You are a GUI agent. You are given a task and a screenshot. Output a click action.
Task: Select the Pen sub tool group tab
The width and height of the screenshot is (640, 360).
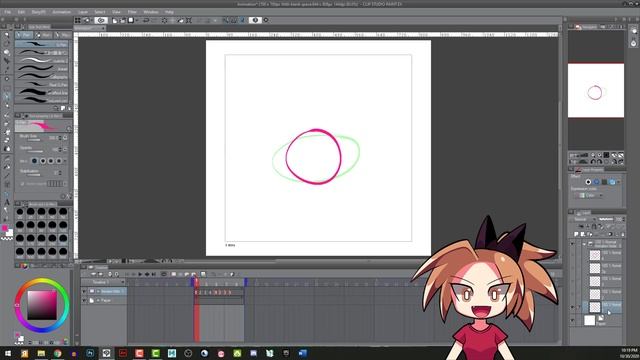click(x=24, y=35)
